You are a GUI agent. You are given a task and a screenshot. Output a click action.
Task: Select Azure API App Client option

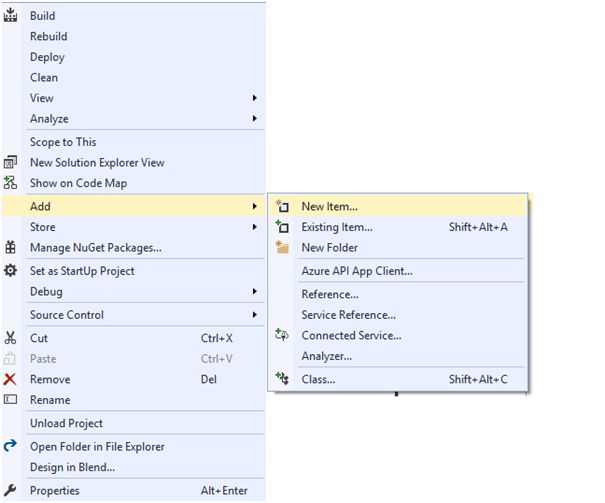(x=356, y=270)
